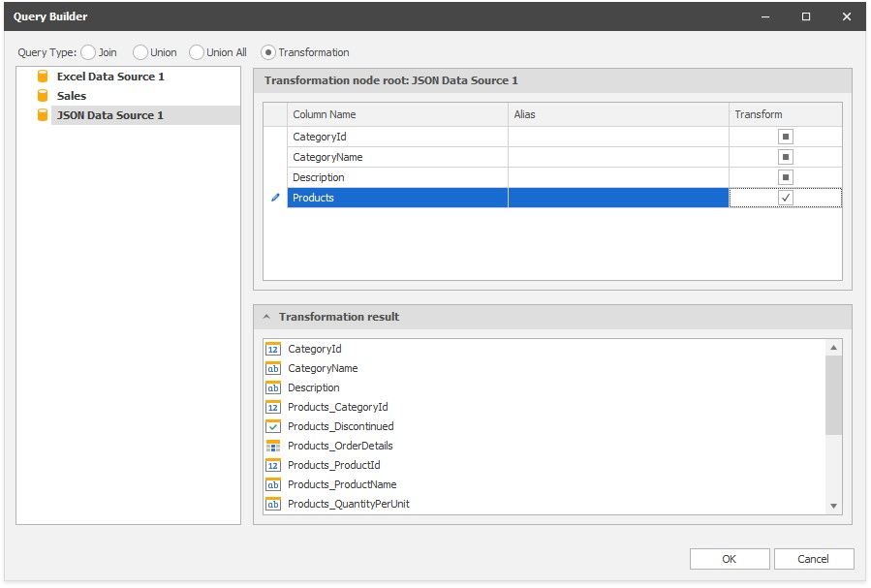This screenshot has width=871, height=588.
Task: Select Sales in the data source tree
Action: (x=72, y=96)
